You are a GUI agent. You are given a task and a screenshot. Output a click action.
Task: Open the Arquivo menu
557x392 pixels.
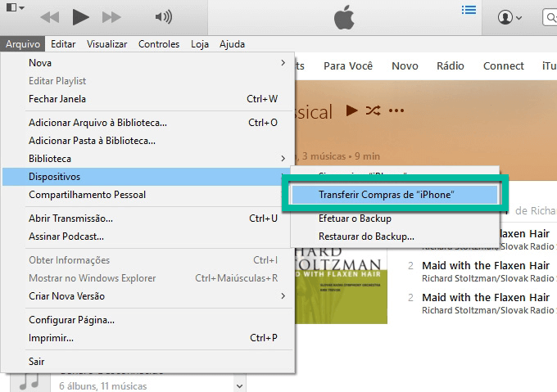pos(23,44)
